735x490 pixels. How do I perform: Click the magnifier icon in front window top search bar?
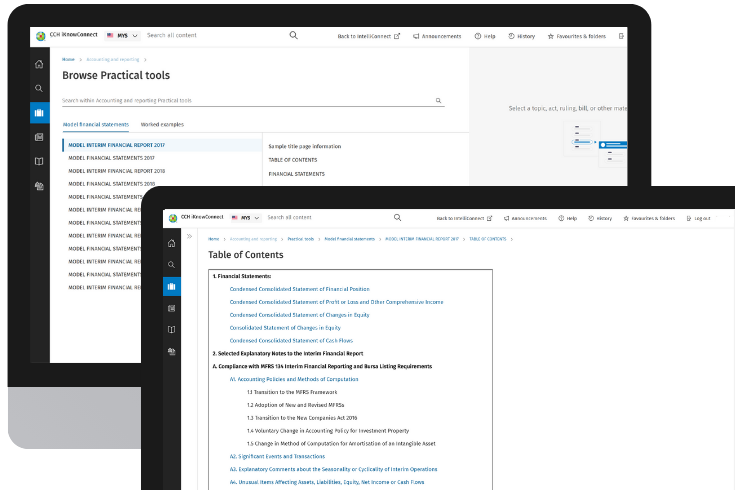coord(397,217)
